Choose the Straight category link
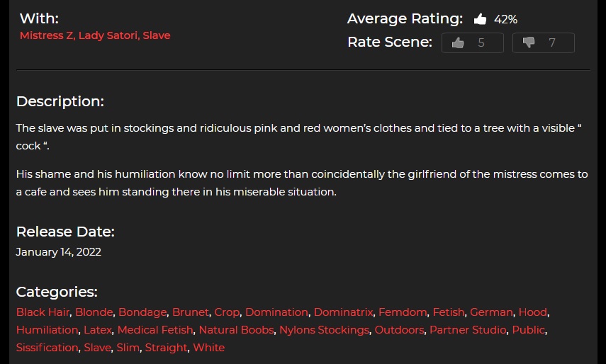 (166, 348)
